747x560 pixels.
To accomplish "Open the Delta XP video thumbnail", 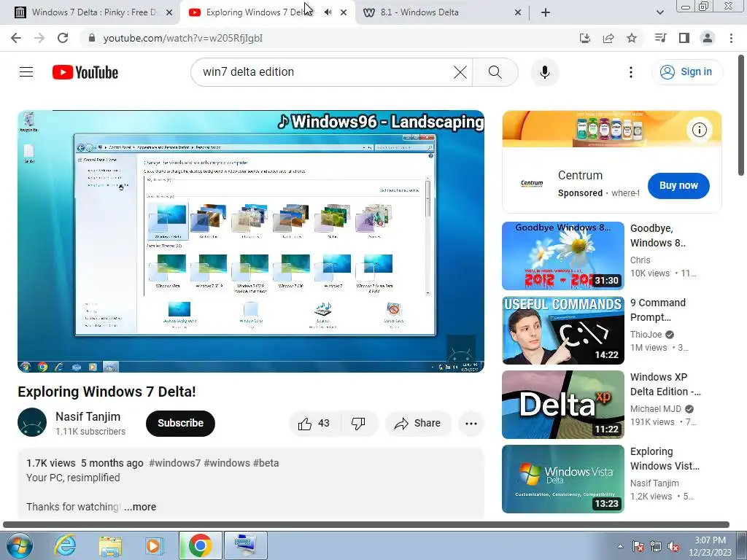I will pyautogui.click(x=563, y=405).
